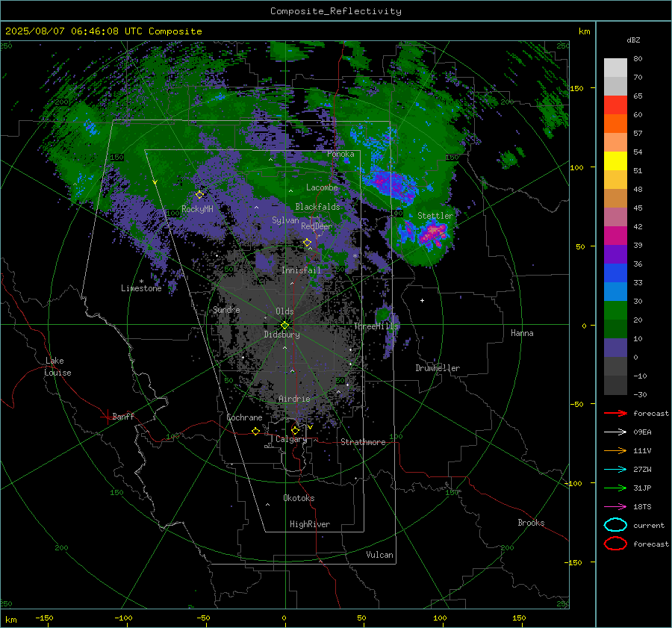Viewport: 672px width, 628px height.
Task: Click the Olds city label
Action: [x=284, y=311]
